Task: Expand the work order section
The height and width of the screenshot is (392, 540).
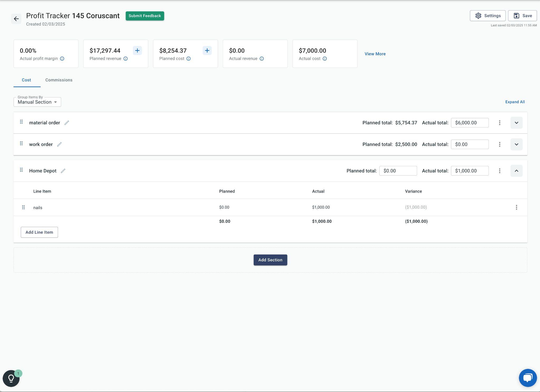Action: coord(516,144)
